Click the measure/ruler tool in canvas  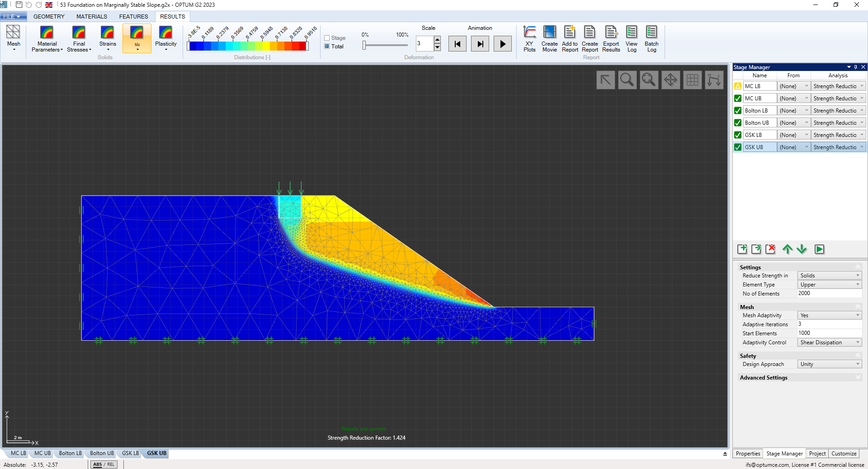[x=714, y=80]
